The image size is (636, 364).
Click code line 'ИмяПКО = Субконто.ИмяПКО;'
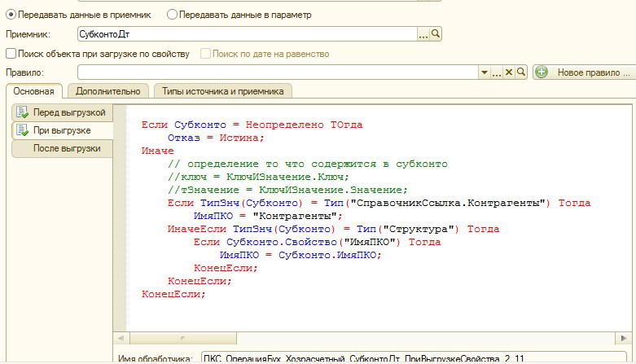tap(300, 255)
